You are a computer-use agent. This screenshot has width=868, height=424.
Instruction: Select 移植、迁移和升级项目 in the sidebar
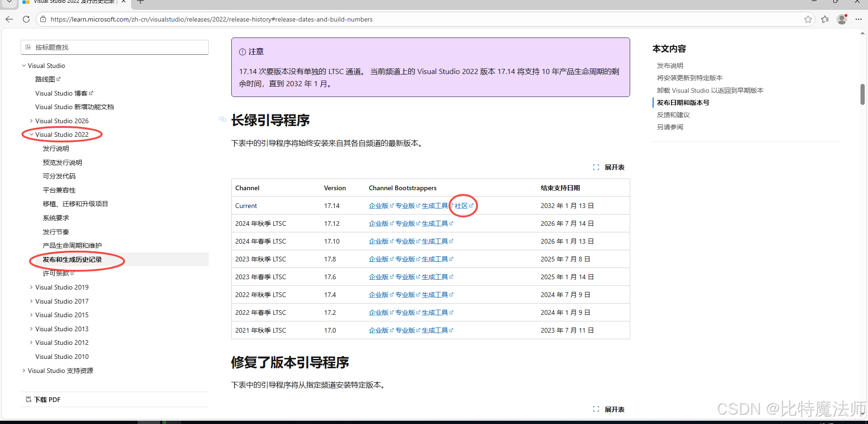coord(75,204)
